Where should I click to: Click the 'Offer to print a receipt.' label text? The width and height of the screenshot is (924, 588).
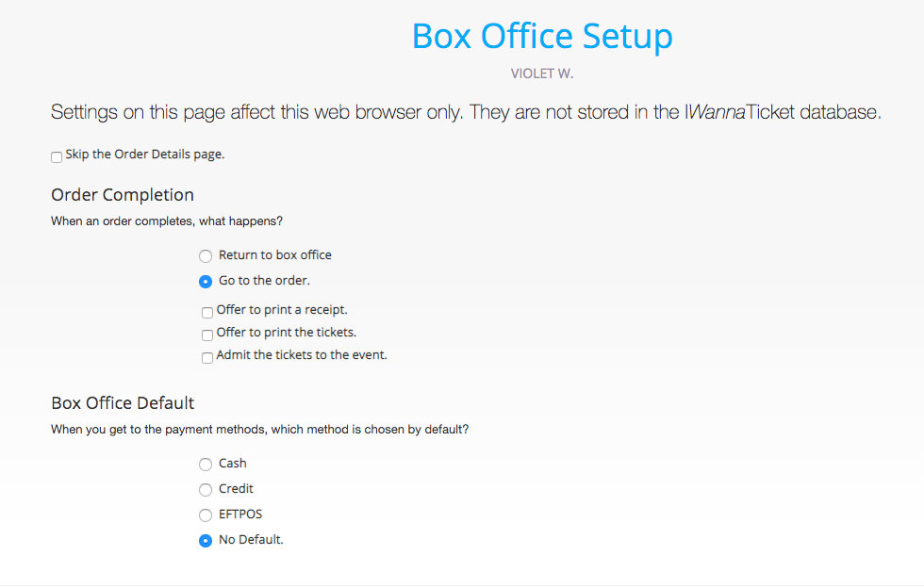point(282,310)
